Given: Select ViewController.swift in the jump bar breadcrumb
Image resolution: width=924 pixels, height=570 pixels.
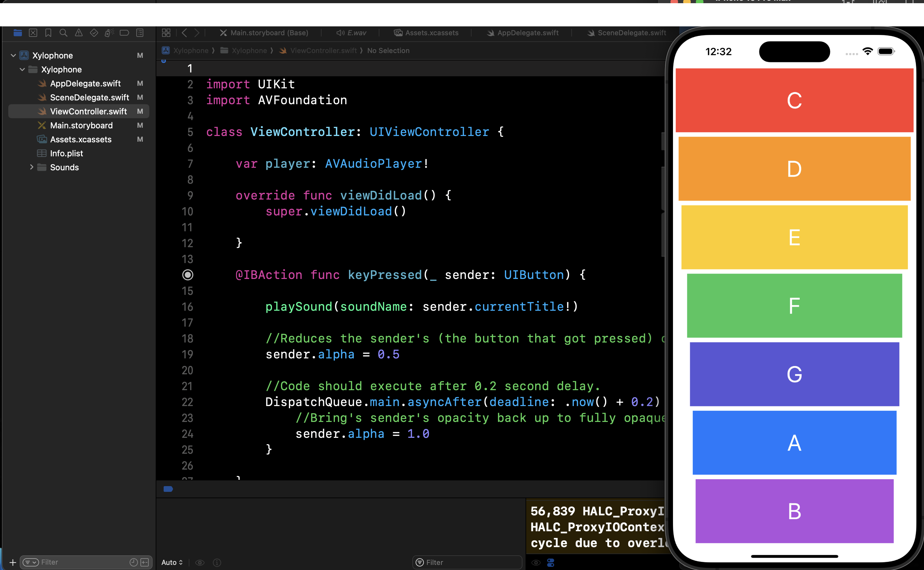Looking at the screenshot, I should pyautogui.click(x=323, y=51).
